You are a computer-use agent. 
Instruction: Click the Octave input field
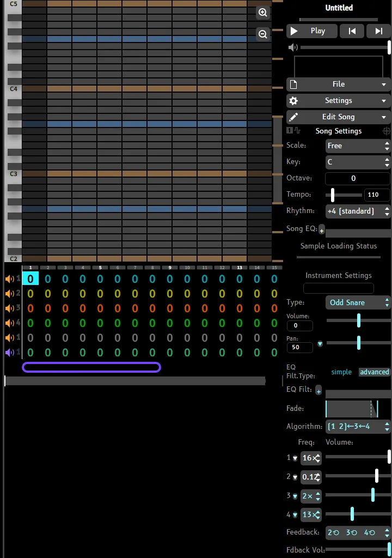(358, 178)
